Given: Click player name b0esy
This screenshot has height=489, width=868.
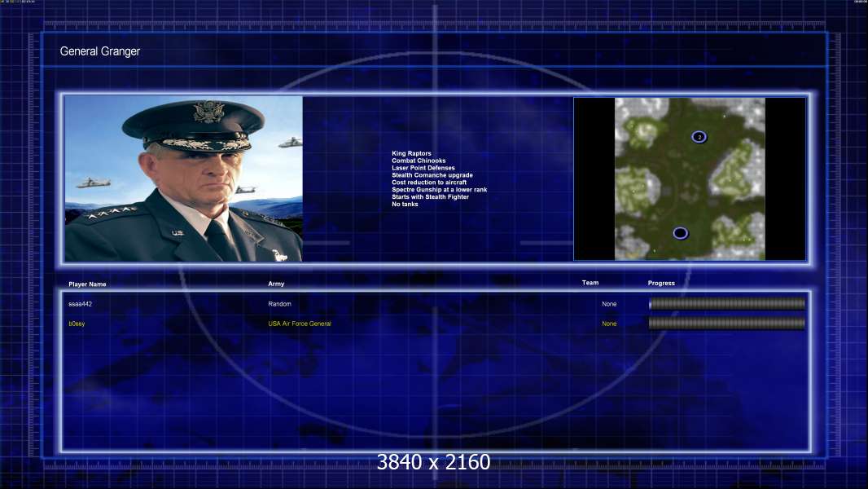Looking at the screenshot, I should click(x=77, y=324).
